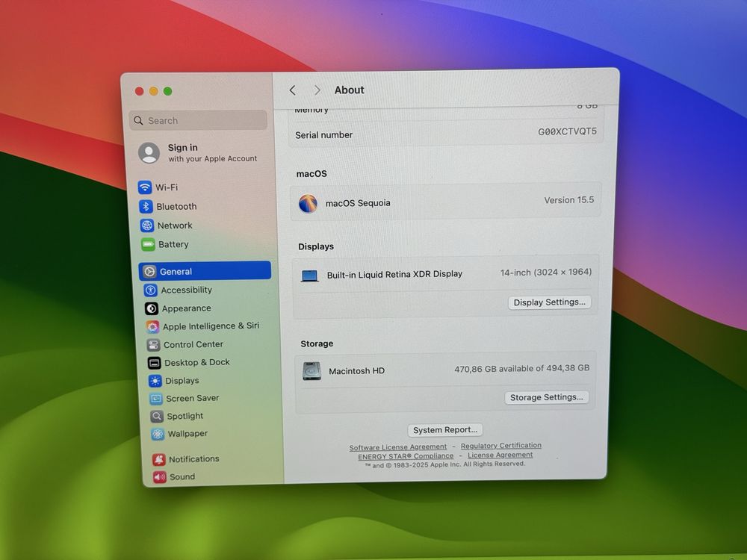
Task: Open the Wi-Fi pane label
Action: click(167, 187)
